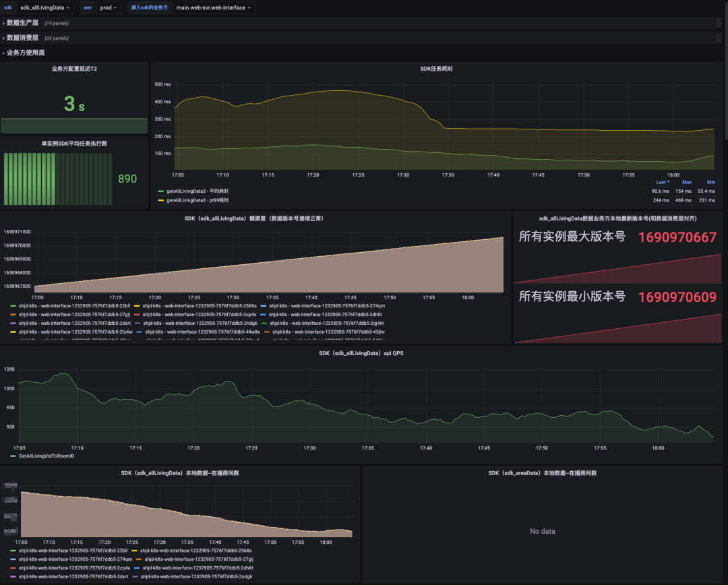
Task: Click the No data message
Action: pos(542,531)
